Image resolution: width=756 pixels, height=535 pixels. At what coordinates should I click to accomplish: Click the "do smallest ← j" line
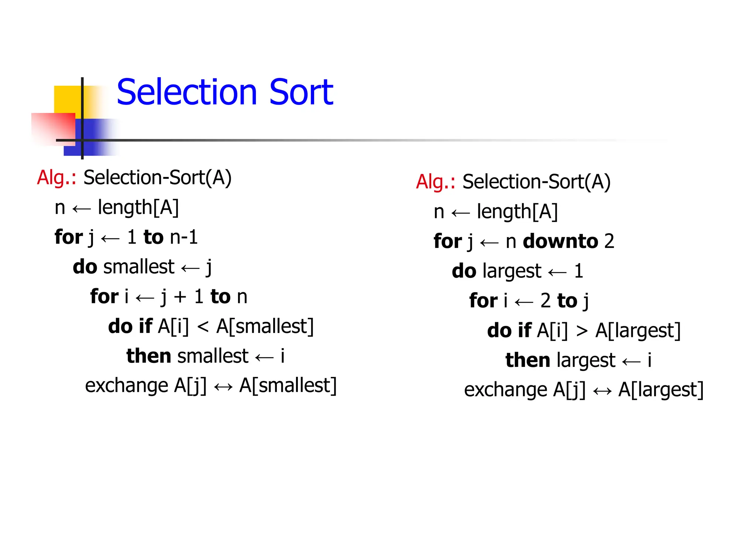point(142,267)
